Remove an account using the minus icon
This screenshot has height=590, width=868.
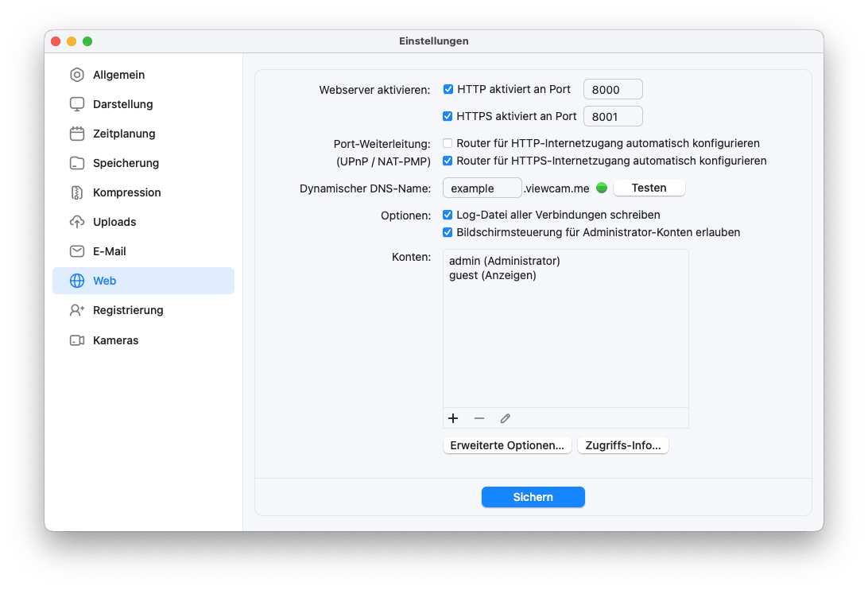pos(479,418)
